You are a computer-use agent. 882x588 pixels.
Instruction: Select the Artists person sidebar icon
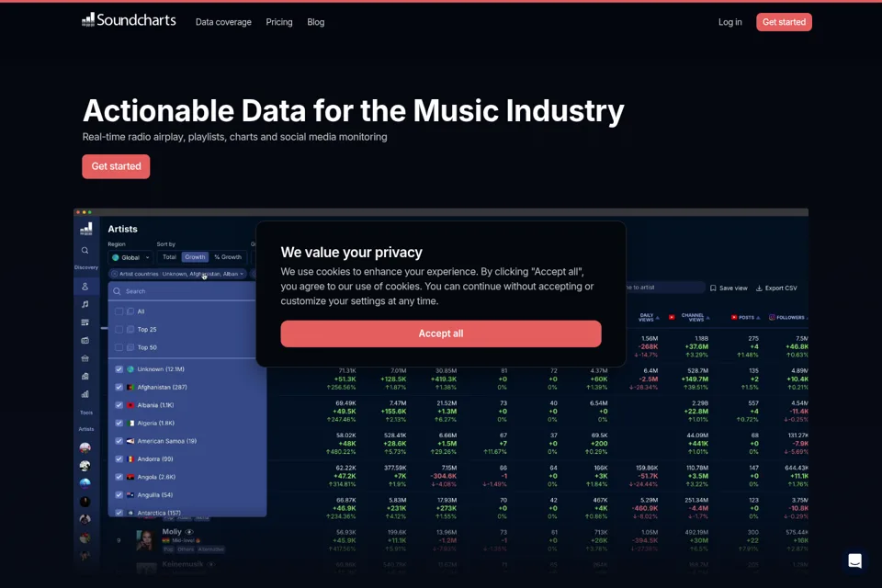(x=85, y=287)
